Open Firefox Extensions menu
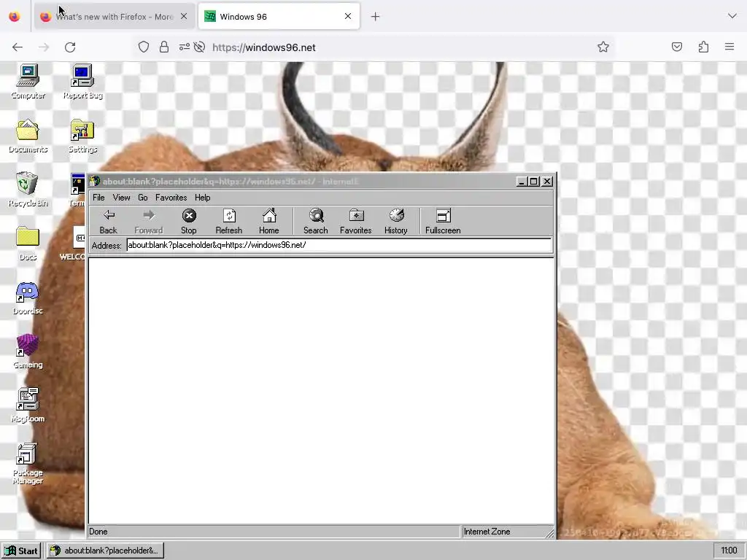This screenshot has width=747, height=560. [704, 47]
